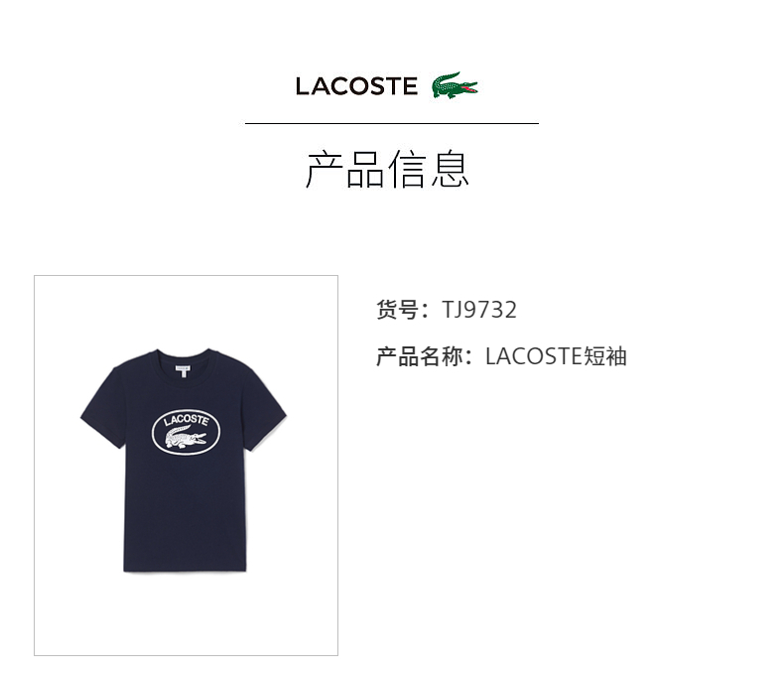Viewport: 784px width, 675px height.
Task: Click the 产品名称 label
Action: point(419,356)
